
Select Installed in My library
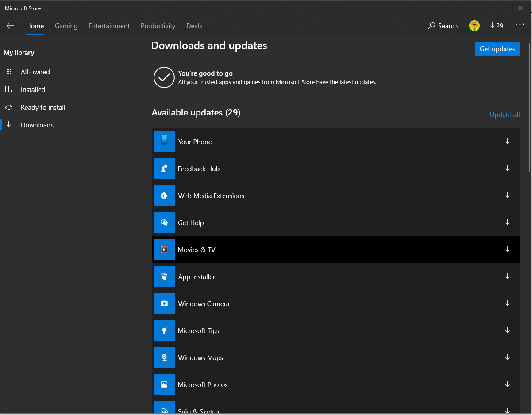(x=33, y=89)
